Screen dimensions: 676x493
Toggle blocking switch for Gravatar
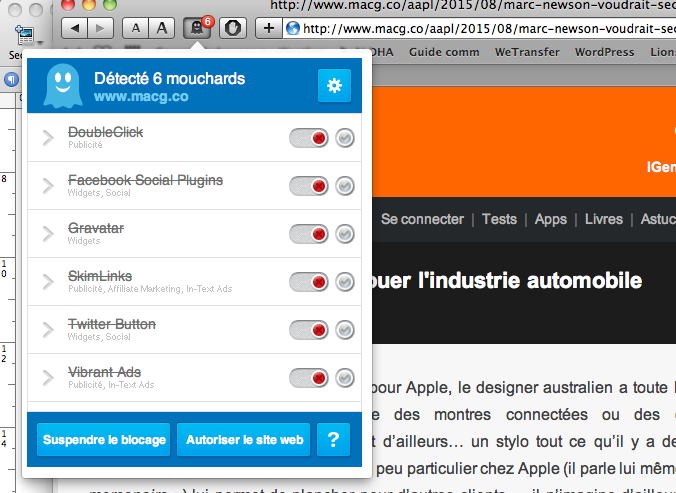point(309,234)
